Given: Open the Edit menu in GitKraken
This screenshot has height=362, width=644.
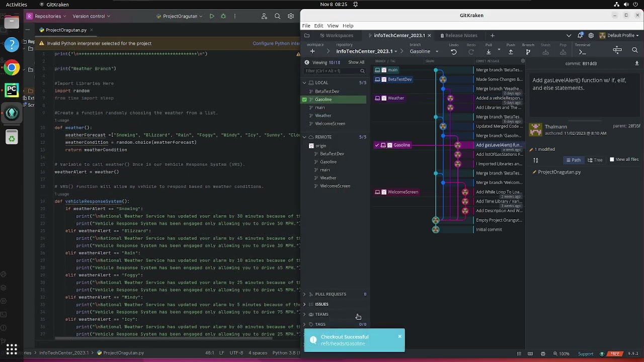Looking at the screenshot, I should (318, 26).
